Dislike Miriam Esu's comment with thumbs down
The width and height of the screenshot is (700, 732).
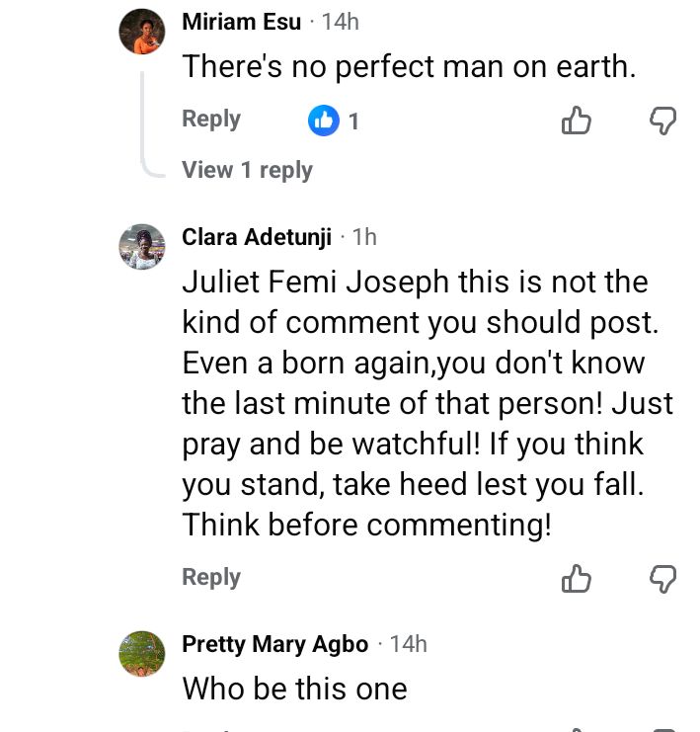coord(662,122)
